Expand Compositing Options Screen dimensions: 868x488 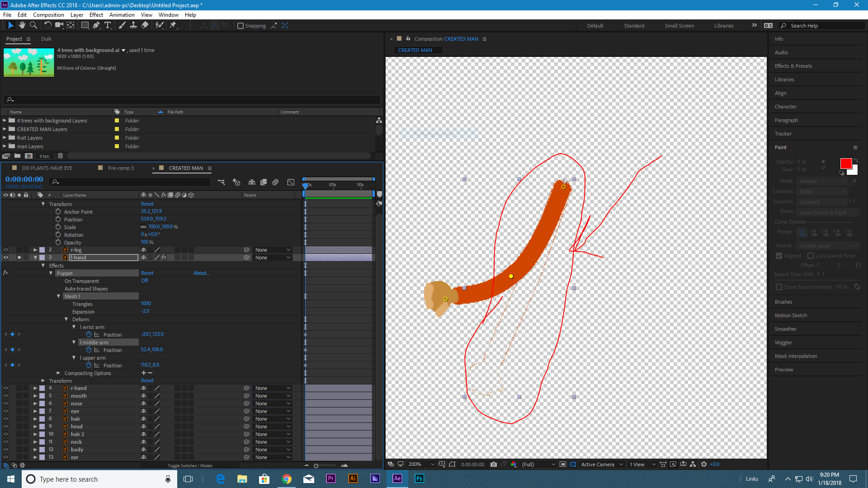(x=58, y=373)
